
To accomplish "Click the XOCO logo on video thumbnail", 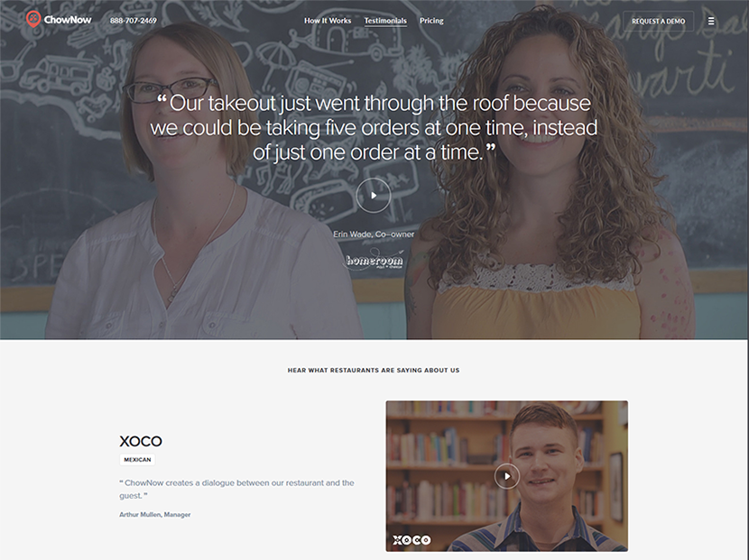I will click(x=411, y=539).
